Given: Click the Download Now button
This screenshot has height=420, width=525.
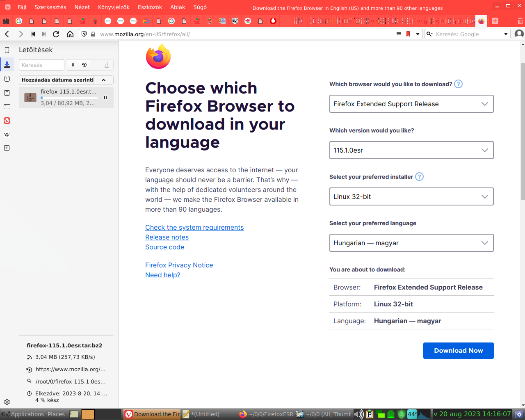Looking at the screenshot, I should tap(459, 351).
